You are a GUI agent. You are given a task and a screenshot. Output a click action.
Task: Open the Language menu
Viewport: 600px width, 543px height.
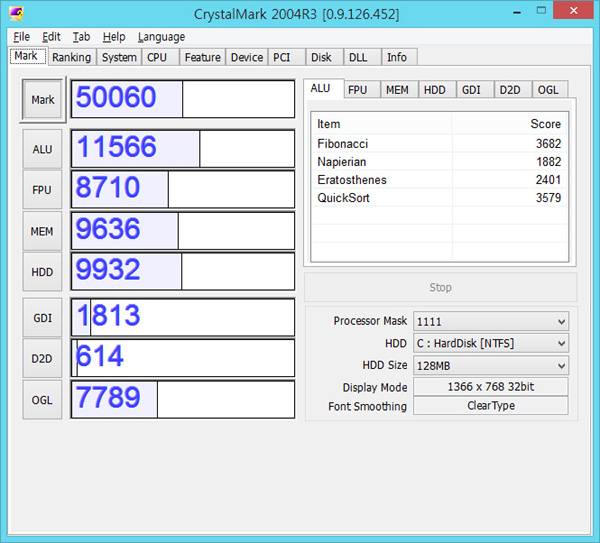point(161,37)
